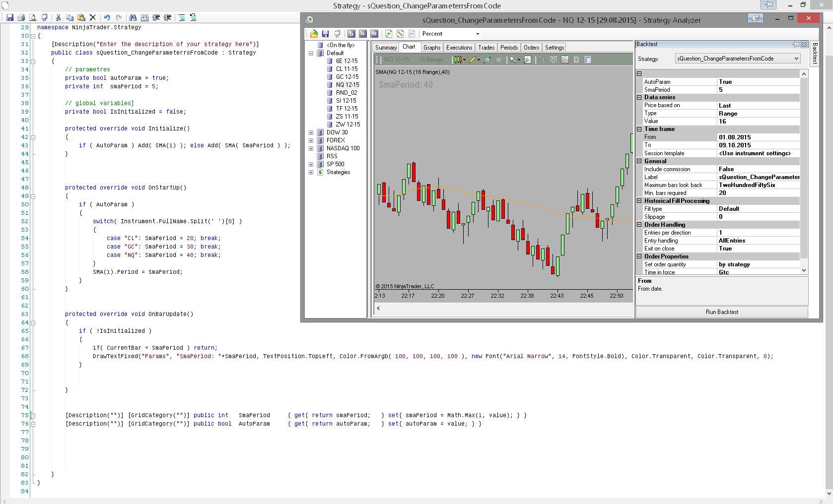This screenshot has height=504, width=833.
Task: Open print preview in the code editor
Action: (x=33, y=17)
